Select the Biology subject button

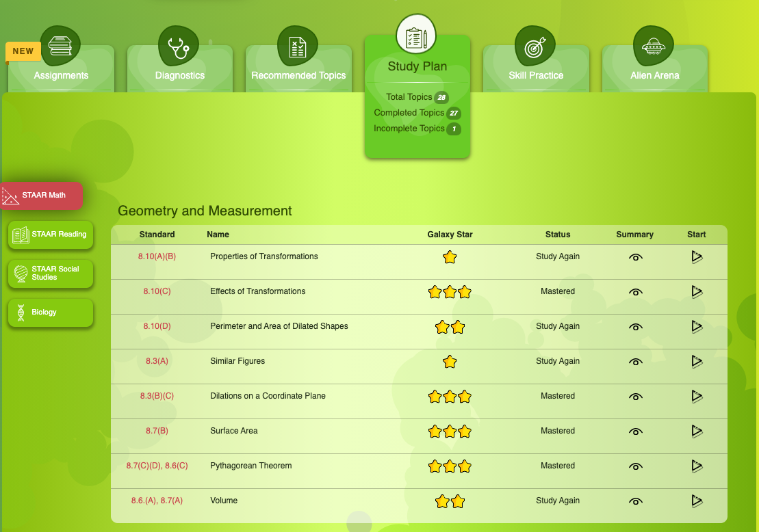tap(51, 312)
